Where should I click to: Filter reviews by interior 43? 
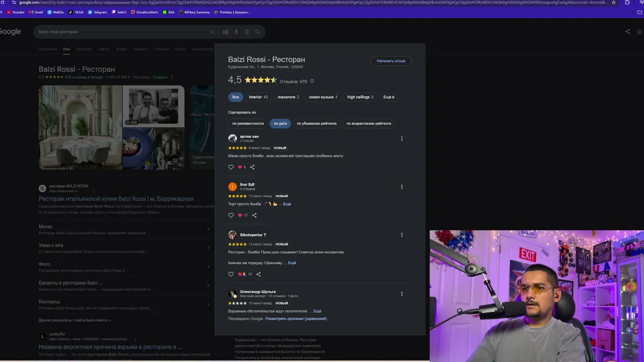258,97
